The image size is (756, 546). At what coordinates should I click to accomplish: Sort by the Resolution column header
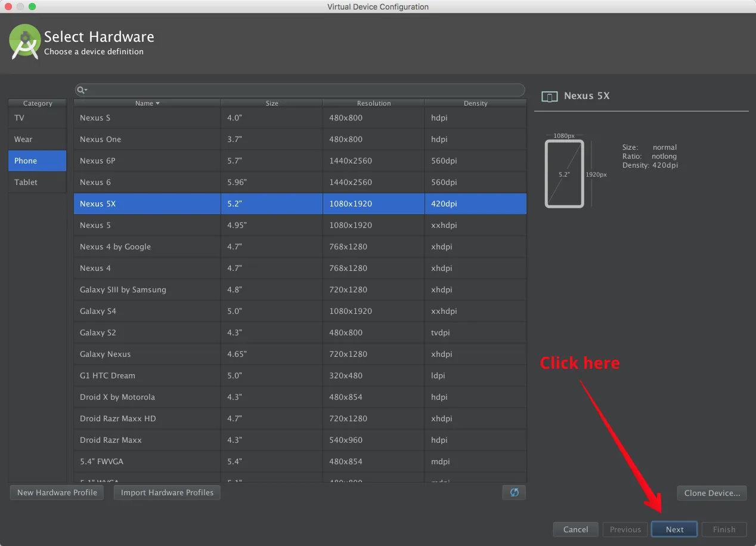click(374, 103)
